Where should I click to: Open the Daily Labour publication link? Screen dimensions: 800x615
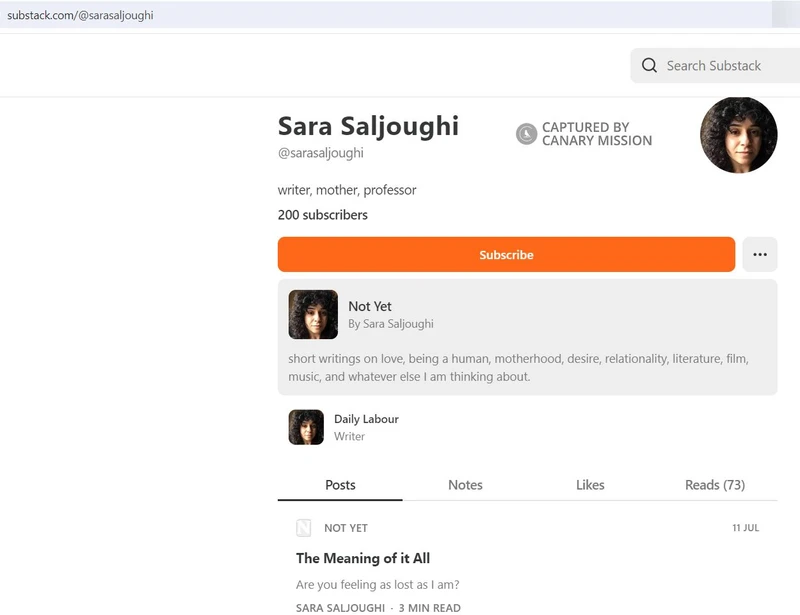(366, 419)
